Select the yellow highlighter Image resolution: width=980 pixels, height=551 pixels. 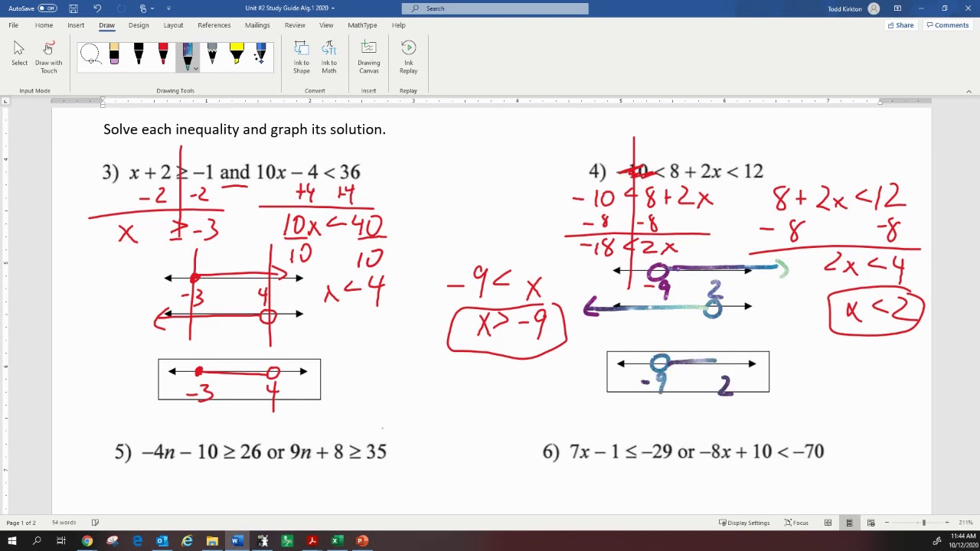click(x=237, y=55)
